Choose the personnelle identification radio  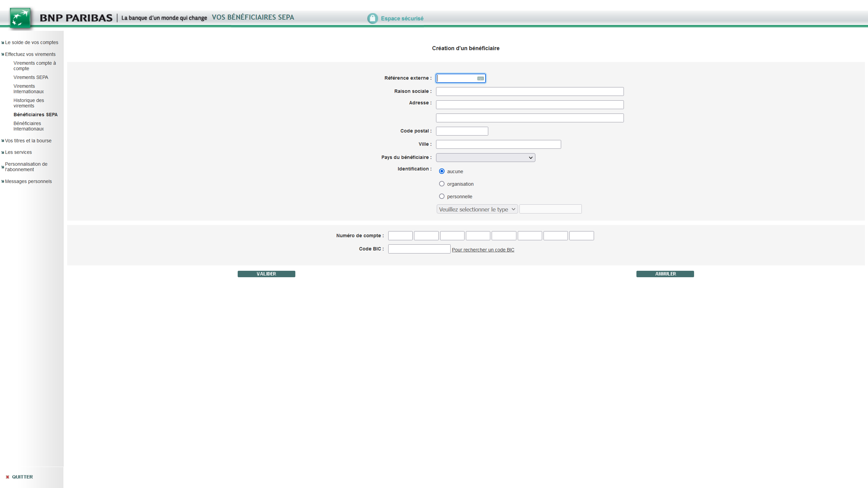(x=441, y=196)
